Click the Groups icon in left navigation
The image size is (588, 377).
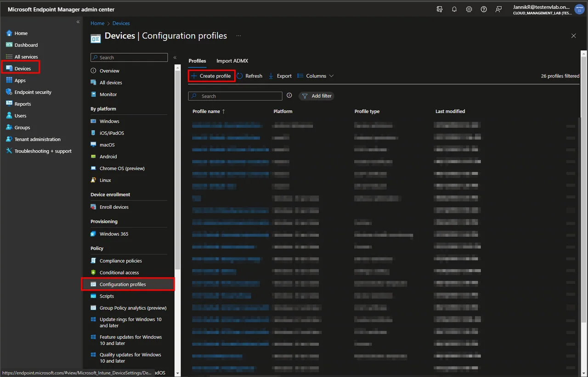9,127
